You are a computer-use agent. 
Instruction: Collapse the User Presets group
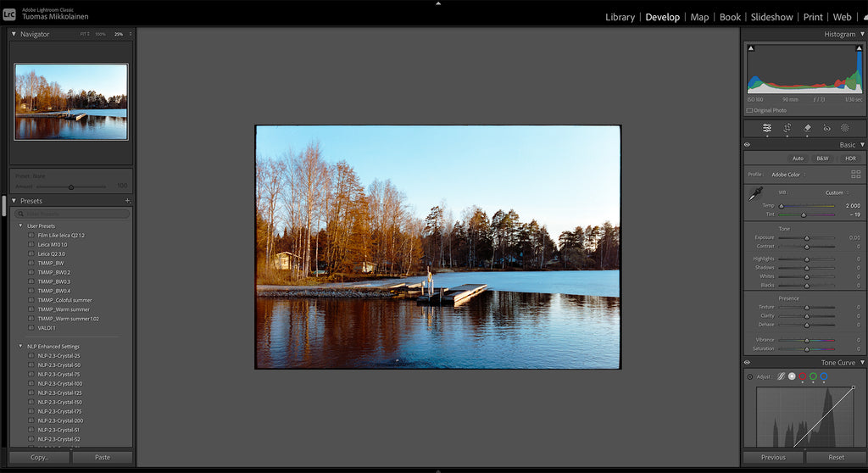(x=21, y=225)
